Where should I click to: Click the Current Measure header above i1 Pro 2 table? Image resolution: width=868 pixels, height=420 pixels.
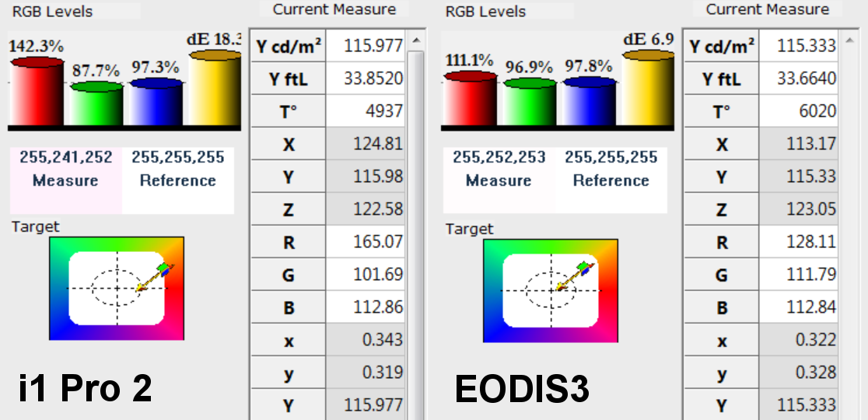point(334,9)
